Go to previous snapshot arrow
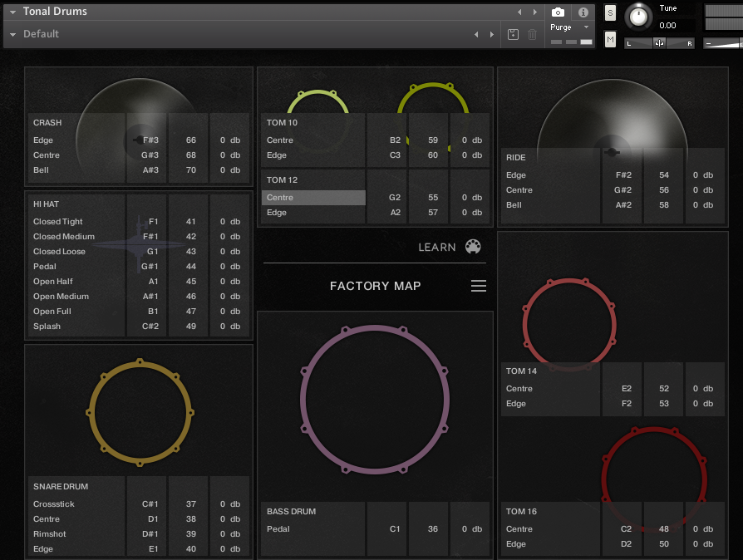This screenshot has width=743, height=560. pos(476,34)
